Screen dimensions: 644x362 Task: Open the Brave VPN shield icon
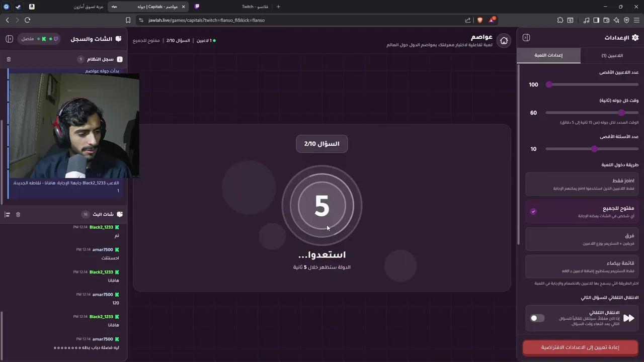(626, 20)
